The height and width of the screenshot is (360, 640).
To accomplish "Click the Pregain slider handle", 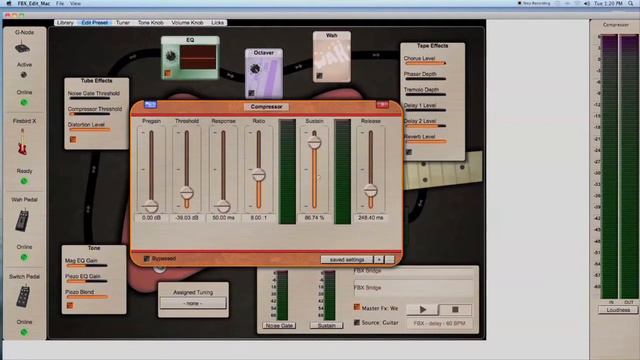I will 151,206.
